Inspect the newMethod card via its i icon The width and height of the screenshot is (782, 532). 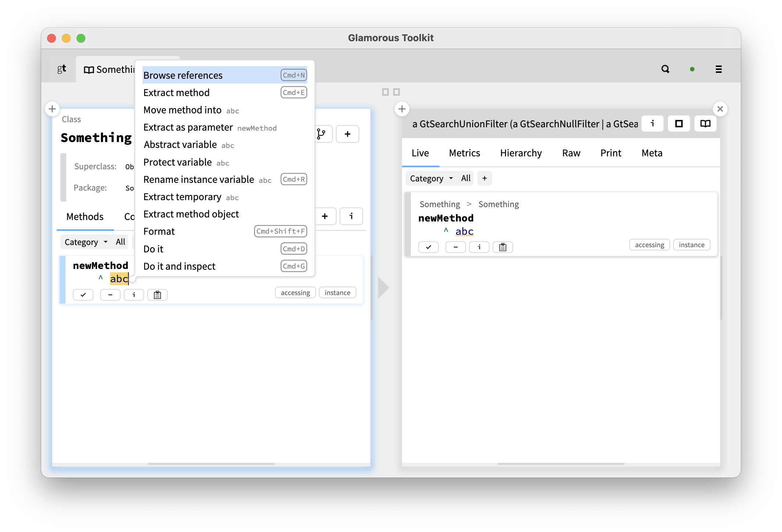tap(134, 295)
